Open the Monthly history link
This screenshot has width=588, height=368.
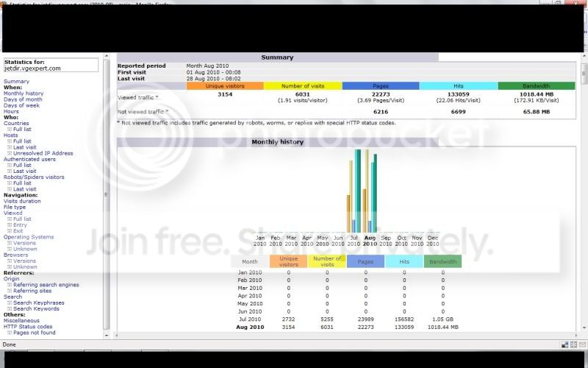pyautogui.click(x=24, y=93)
